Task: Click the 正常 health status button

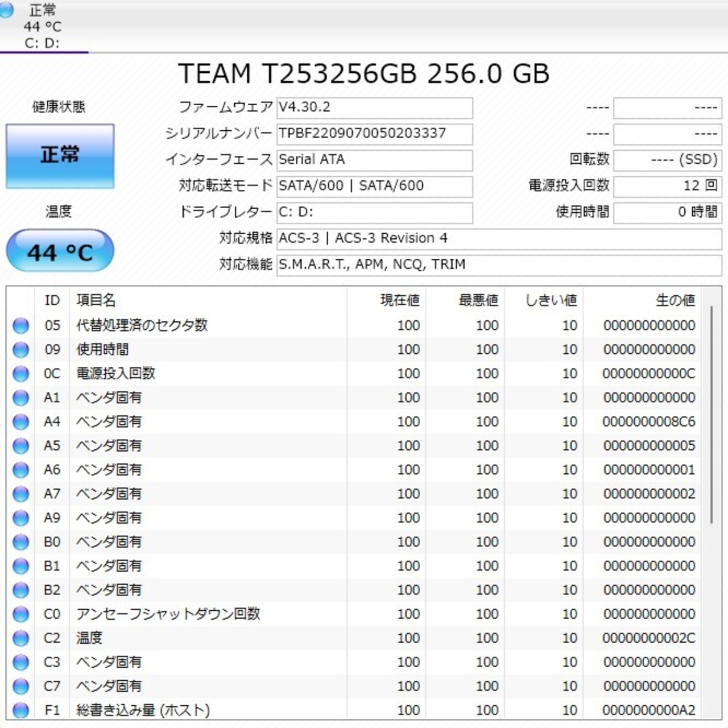Action: 60,156
